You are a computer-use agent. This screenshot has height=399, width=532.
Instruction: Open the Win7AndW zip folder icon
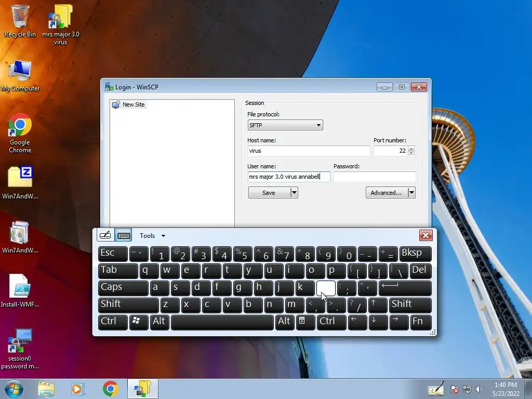(20, 182)
